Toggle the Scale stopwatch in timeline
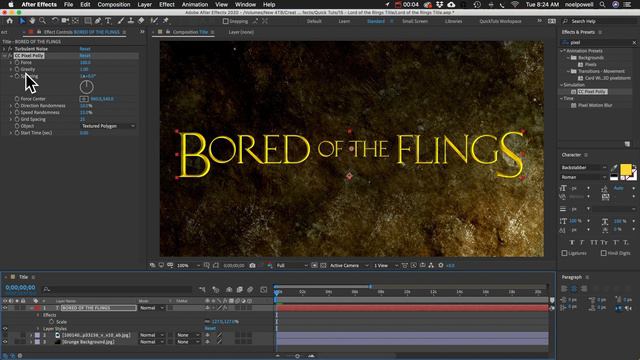The width and height of the screenshot is (640, 360). click(x=51, y=322)
